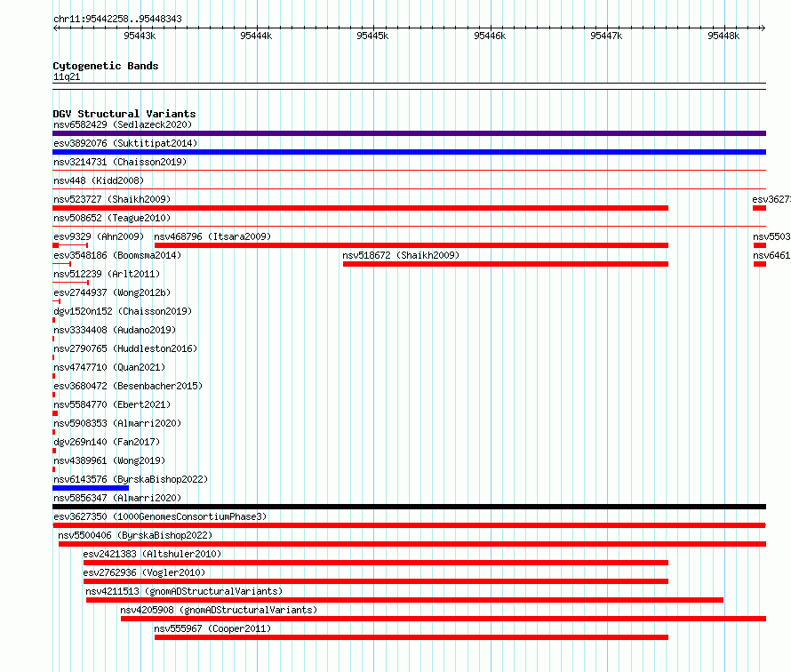Select nsv448 (Kidd2008) variant label

coord(99,180)
